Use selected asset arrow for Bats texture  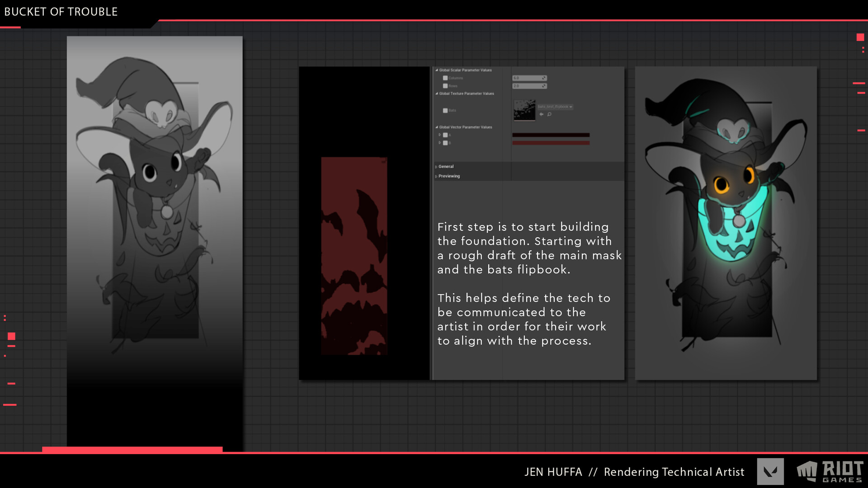[x=541, y=114]
